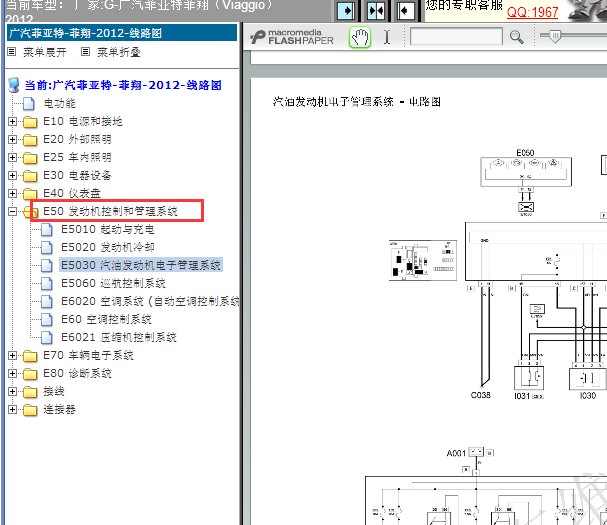Expand the 连接器 folder
The width and height of the screenshot is (607, 525).
(12, 409)
